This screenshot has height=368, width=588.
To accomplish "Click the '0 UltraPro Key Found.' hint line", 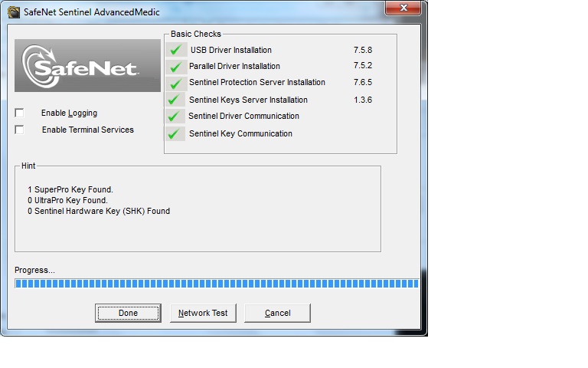I will (x=67, y=201).
